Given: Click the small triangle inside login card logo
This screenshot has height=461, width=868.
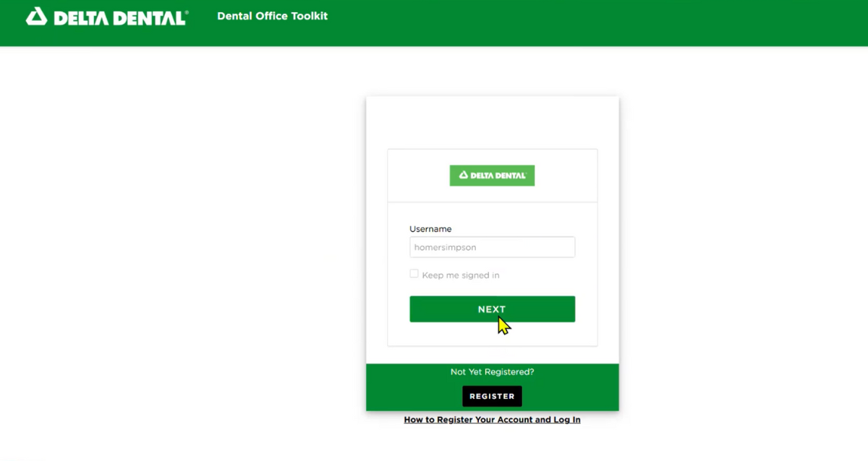Looking at the screenshot, I should point(463,176).
